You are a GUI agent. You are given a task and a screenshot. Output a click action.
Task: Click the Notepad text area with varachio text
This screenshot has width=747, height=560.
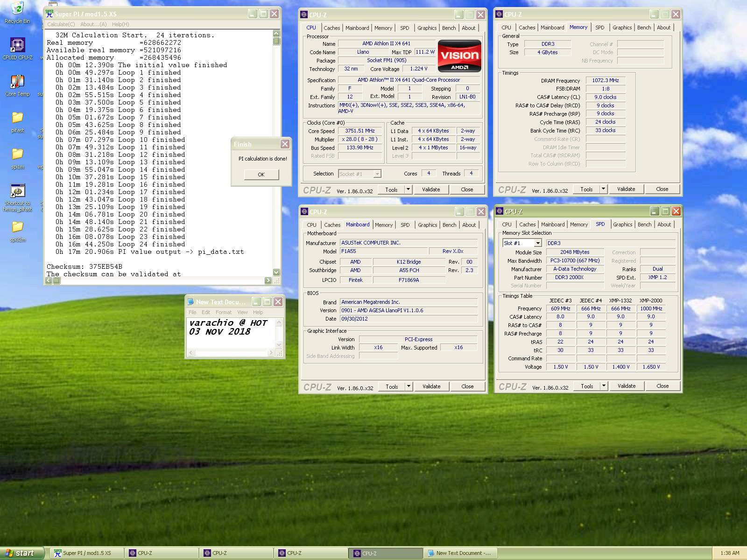coord(232,333)
